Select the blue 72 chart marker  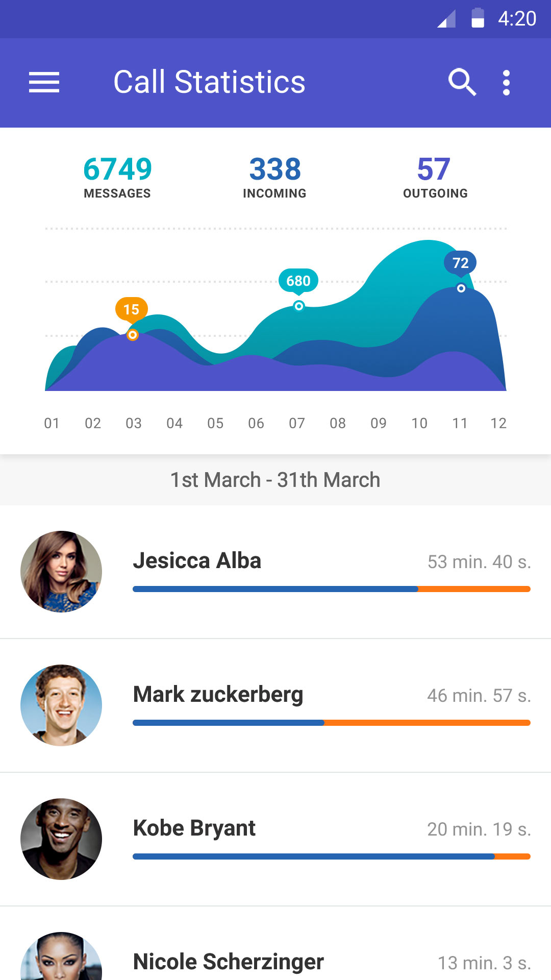point(460,263)
